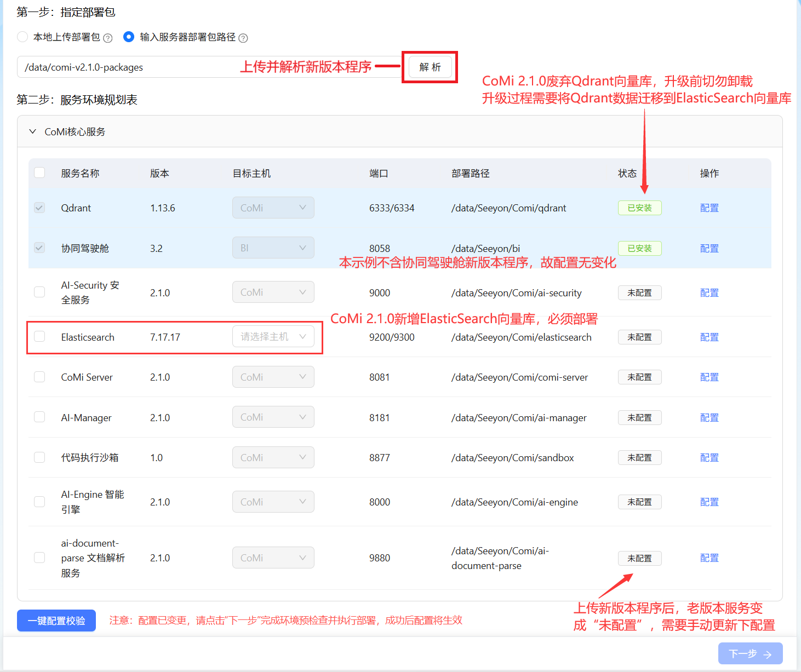Open target host dropdown for AI-Manager
The width and height of the screenshot is (801, 672).
tap(273, 417)
